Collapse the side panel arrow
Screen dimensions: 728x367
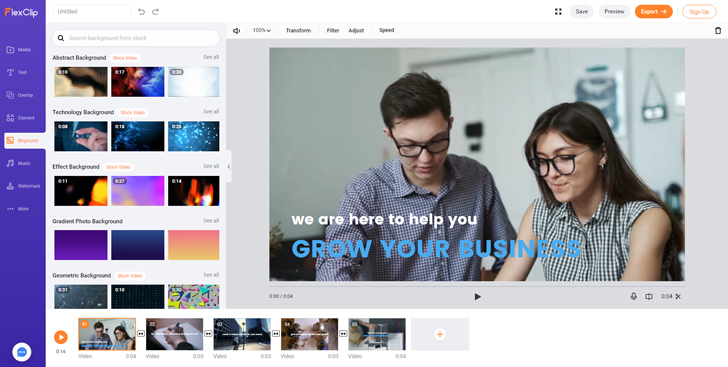[228, 166]
